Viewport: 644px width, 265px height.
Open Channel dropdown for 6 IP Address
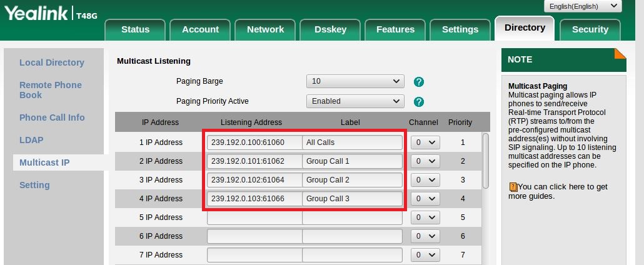pos(426,236)
